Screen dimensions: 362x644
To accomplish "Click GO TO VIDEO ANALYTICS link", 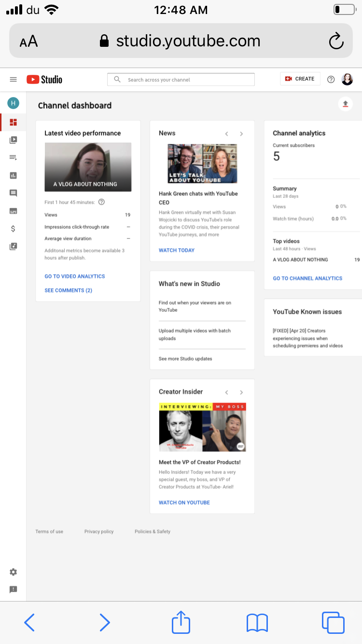I will 75,276.
